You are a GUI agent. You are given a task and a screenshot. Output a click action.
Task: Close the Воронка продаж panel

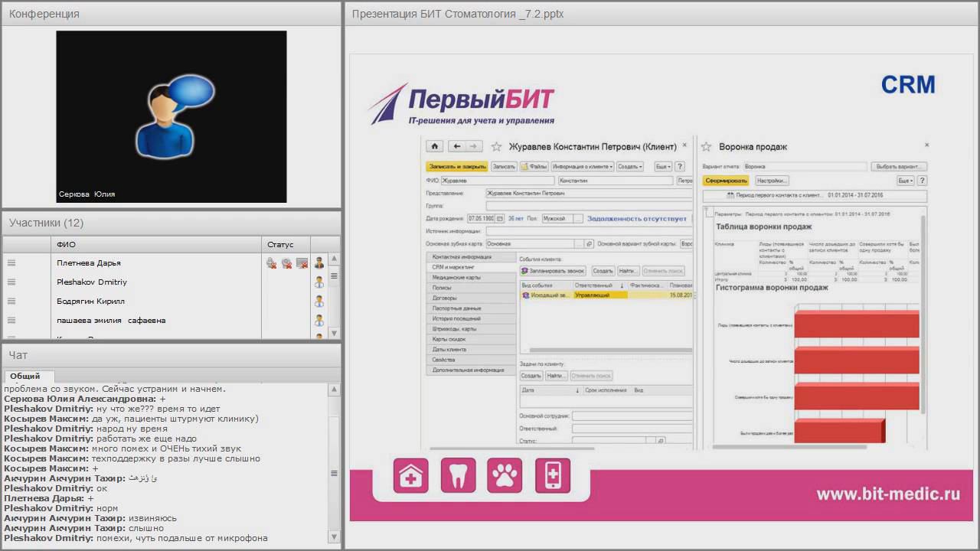[926, 145]
